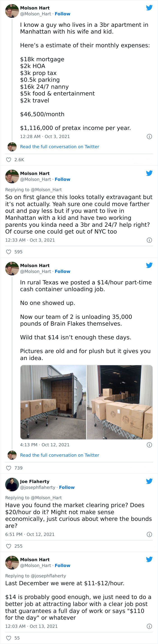This screenshot has width=158, height=644.
Task: Open the info icon on Joe Flaherty's reply
Action: pyautogui.click(x=149, y=534)
